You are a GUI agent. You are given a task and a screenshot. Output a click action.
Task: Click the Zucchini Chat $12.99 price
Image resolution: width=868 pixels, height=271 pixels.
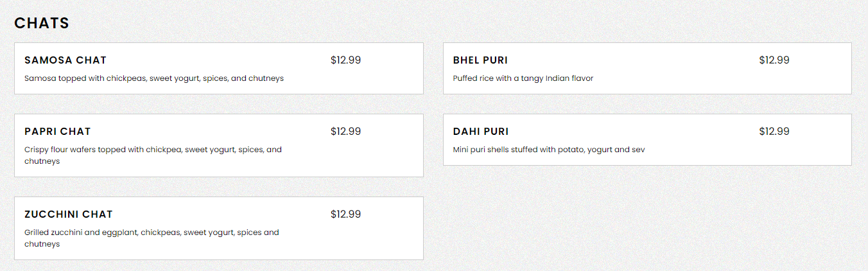(x=345, y=214)
